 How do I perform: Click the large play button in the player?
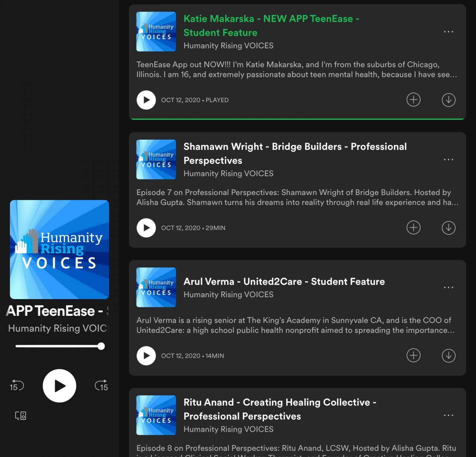click(59, 386)
